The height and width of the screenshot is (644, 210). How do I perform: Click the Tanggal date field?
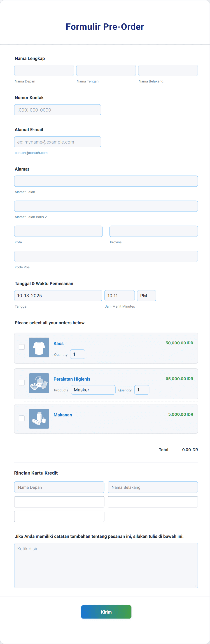[x=58, y=295]
